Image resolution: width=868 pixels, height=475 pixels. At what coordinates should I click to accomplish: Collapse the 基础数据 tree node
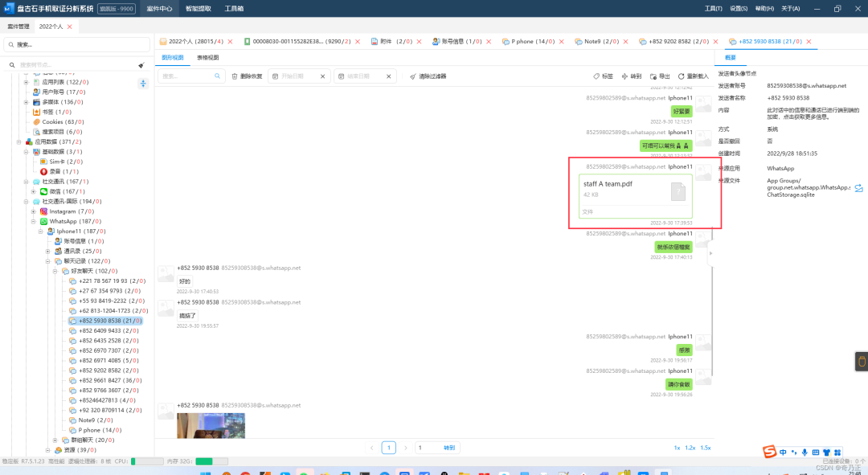click(26, 152)
